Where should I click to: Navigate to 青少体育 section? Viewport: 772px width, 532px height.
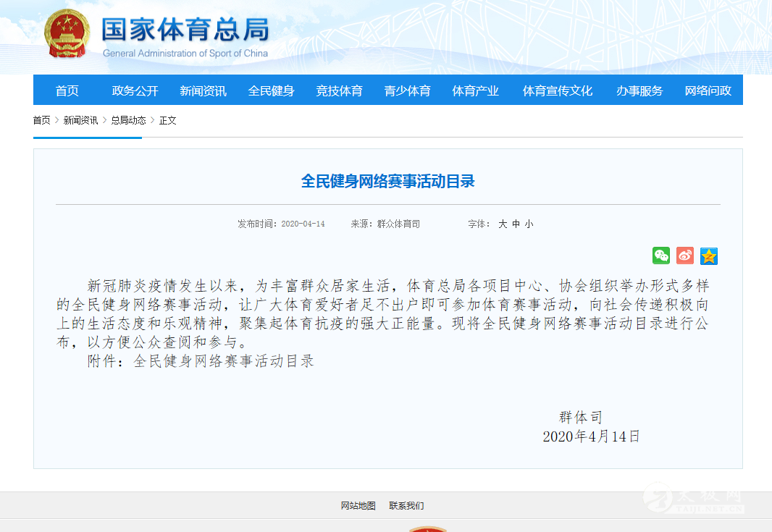[407, 90]
